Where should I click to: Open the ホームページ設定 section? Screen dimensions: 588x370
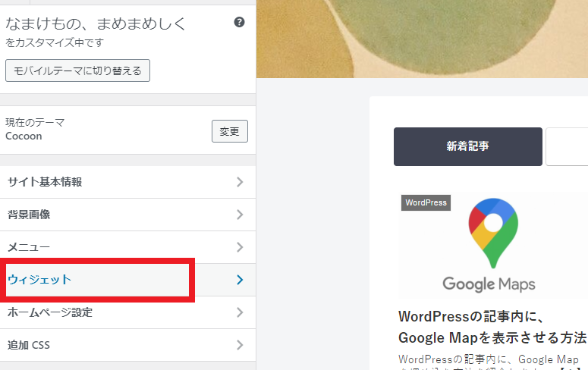point(128,312)
